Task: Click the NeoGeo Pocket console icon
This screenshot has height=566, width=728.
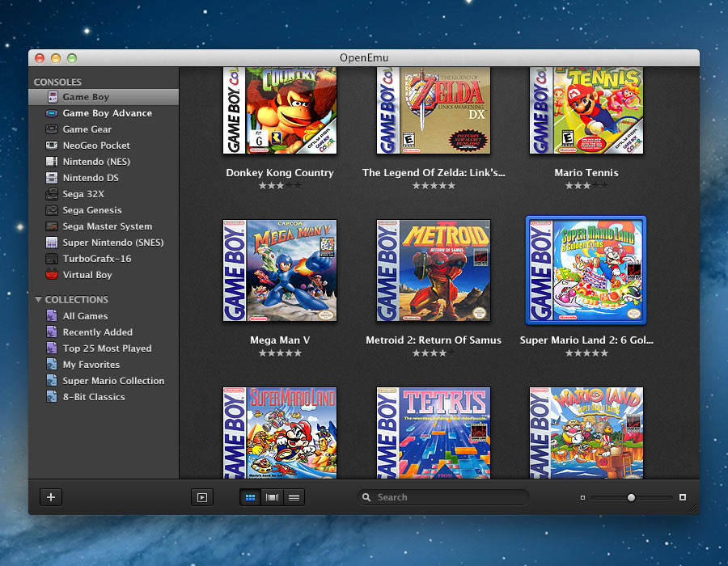Action: click(52, 146)
